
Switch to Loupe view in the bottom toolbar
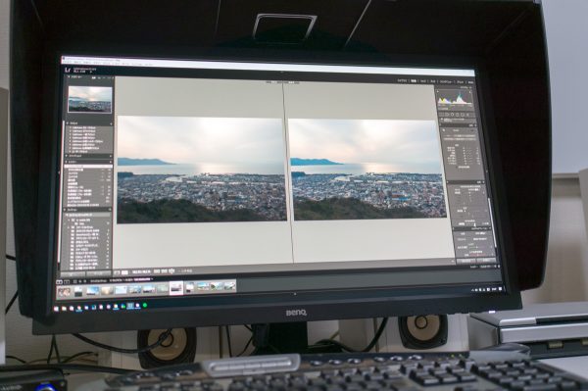[x=117, y=272]
